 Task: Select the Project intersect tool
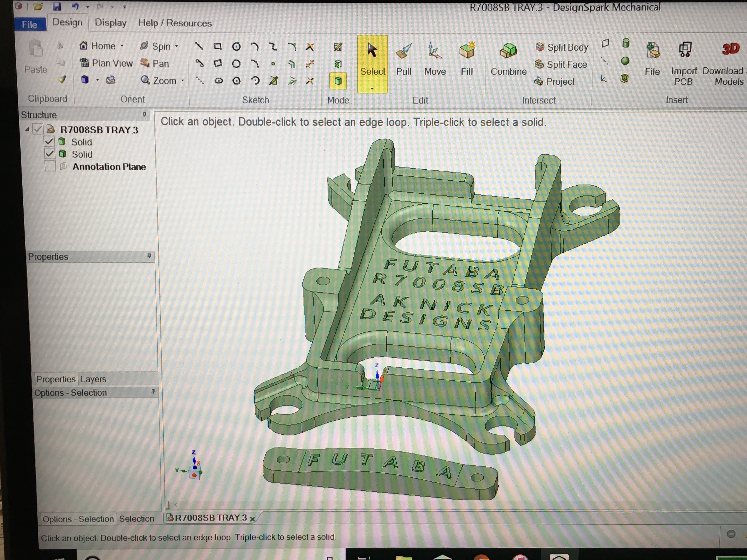tap(555, 82)
